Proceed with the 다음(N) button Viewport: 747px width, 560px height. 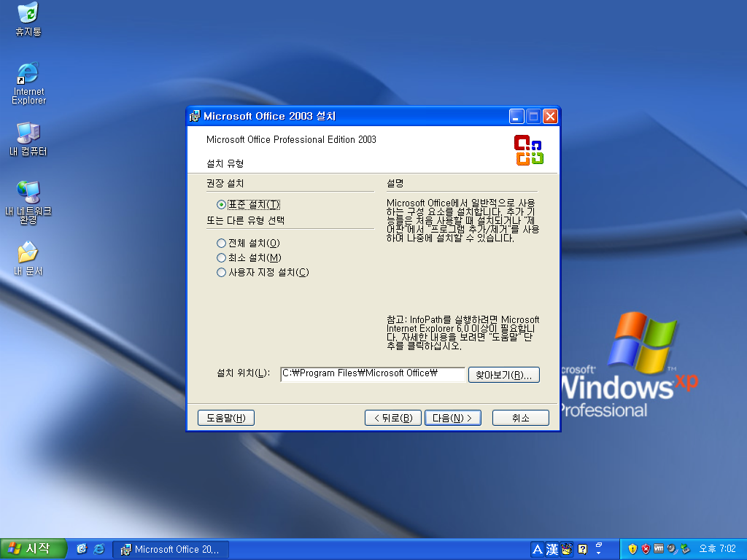tap(452, 418)
